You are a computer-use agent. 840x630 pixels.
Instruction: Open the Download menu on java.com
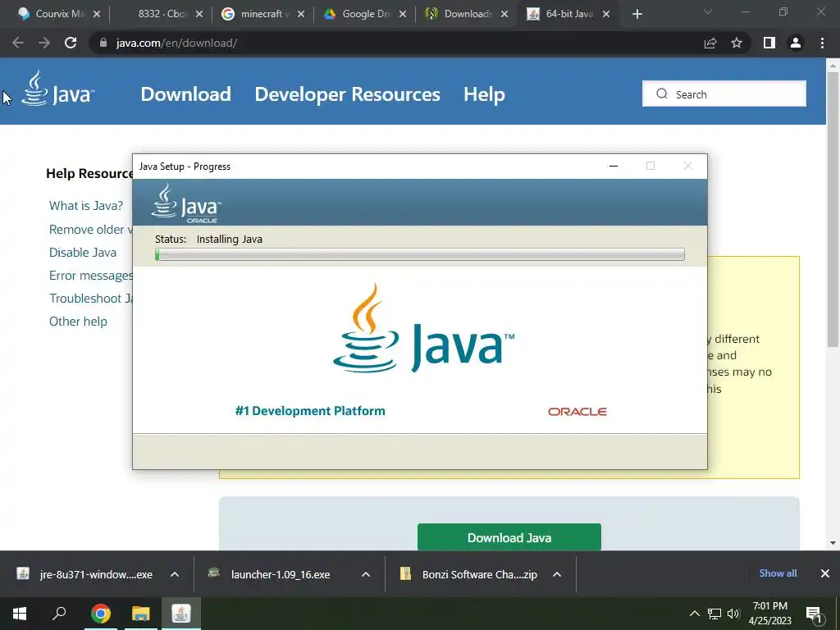[x=186, y=94]
